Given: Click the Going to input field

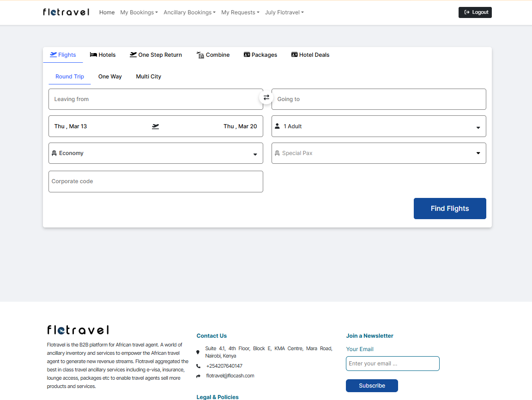Looking at the screenshot, I should point(379,99).
